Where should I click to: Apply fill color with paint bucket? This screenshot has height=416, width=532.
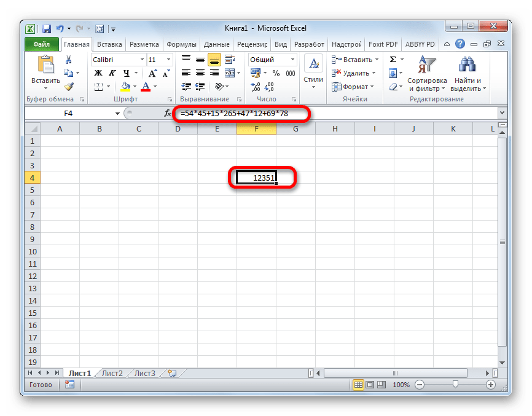(x=125, y=87)
